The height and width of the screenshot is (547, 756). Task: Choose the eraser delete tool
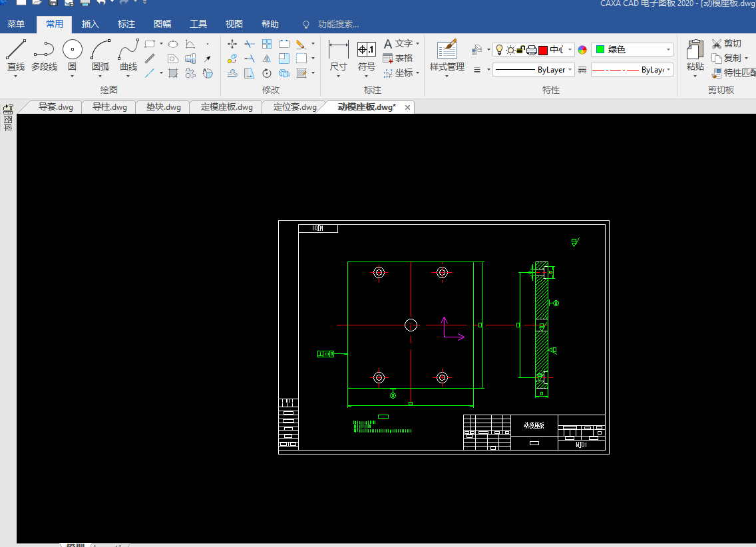coord(301,45)
